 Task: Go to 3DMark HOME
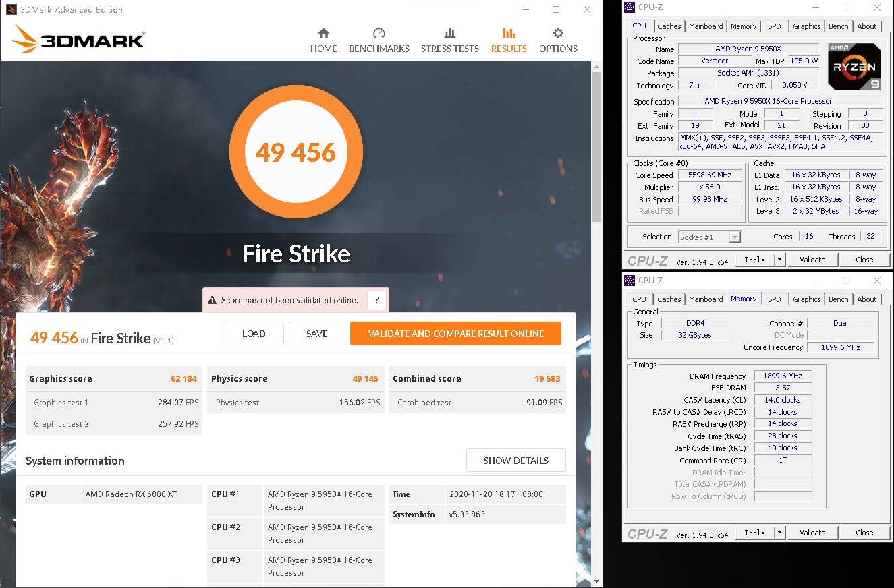(x=323, y=40)
